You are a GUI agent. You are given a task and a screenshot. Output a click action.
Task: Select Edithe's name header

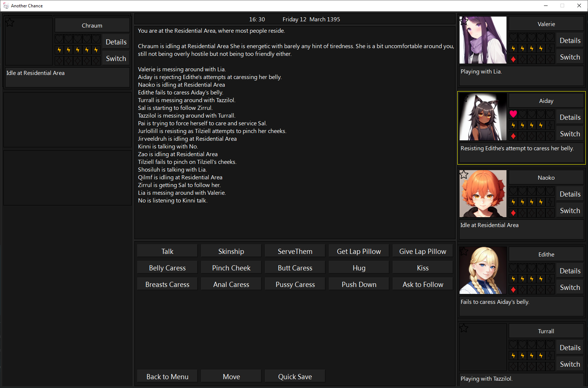[546, 254]
